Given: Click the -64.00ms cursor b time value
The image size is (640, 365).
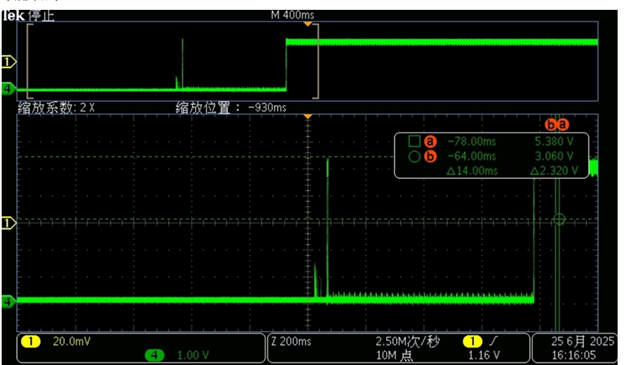Looking at the screenshot, I should (472, 156).
